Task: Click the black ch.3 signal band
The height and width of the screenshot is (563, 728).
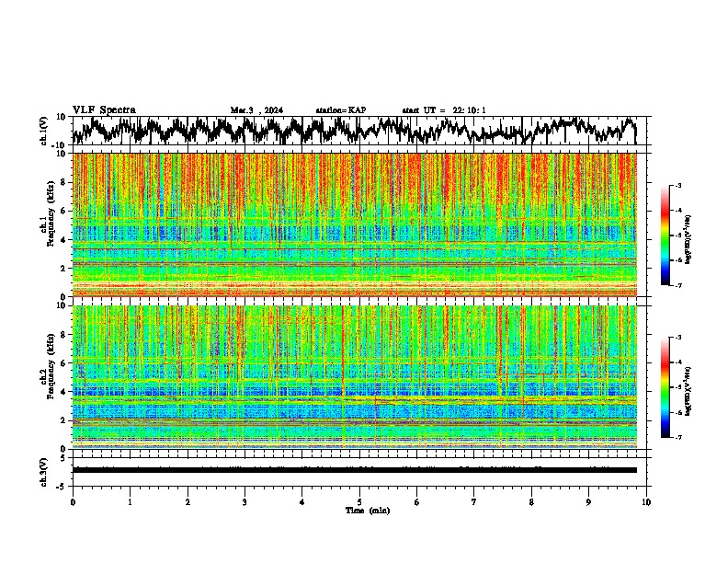Action: pyautogui.click(x=354, y=470)
